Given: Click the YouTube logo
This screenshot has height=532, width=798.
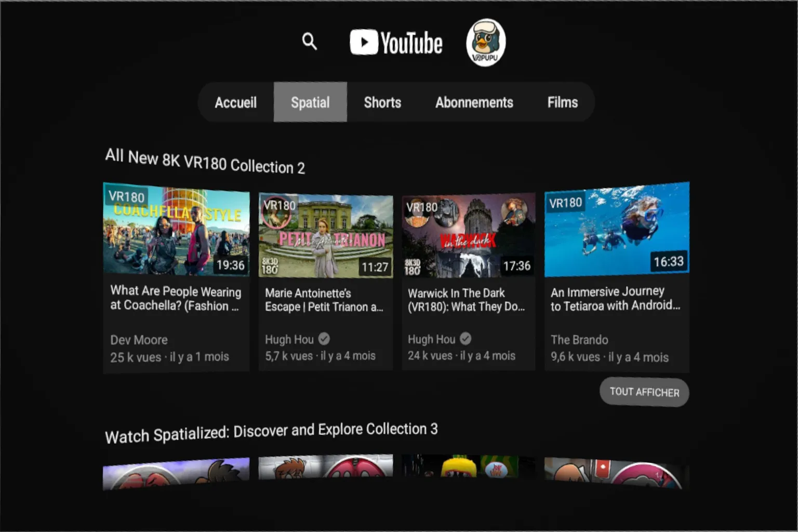Looking at the screenshot, I should (396, 43).
